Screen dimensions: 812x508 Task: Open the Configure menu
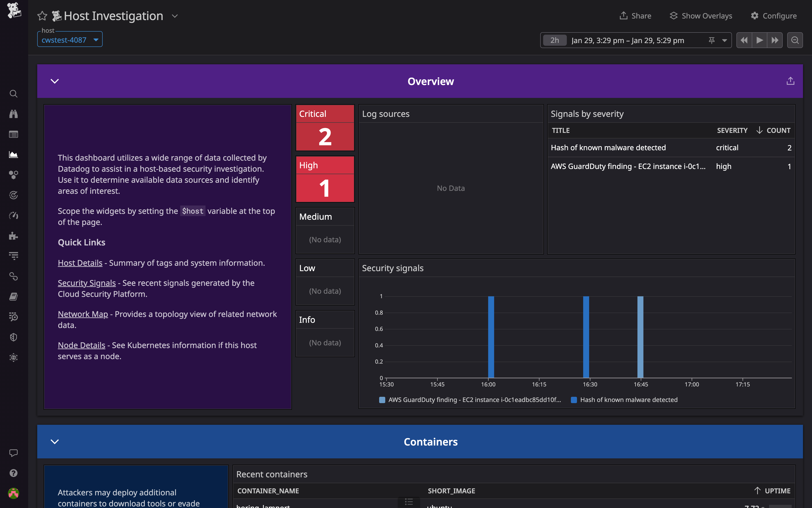[774, 16]
